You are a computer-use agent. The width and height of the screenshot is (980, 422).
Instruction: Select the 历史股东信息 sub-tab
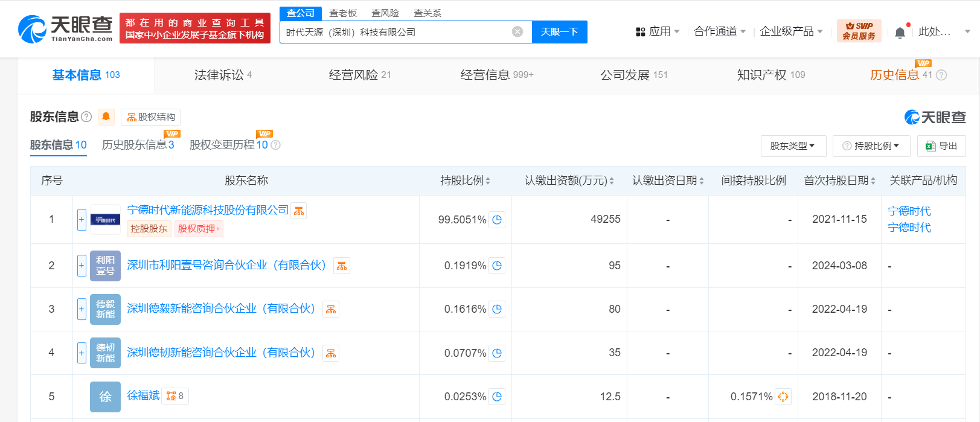click(138, 145)
